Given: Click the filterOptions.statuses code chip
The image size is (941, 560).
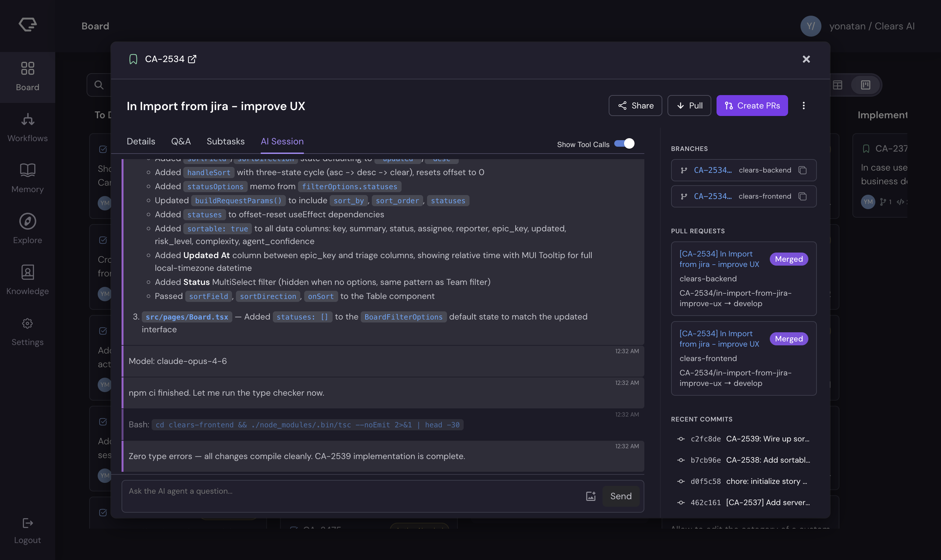Looking at the screenshot, I should click(349, 187).
